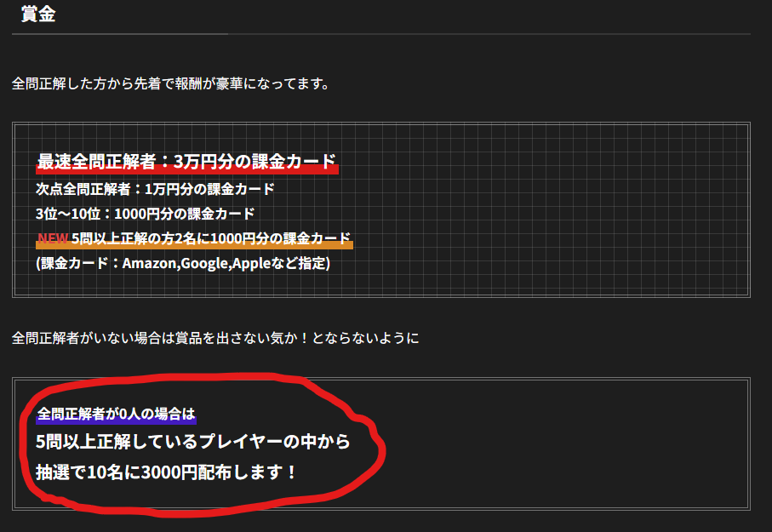Click the purple-highlighted 全問正解者が0人の場合は text

(x=117, y=415)
